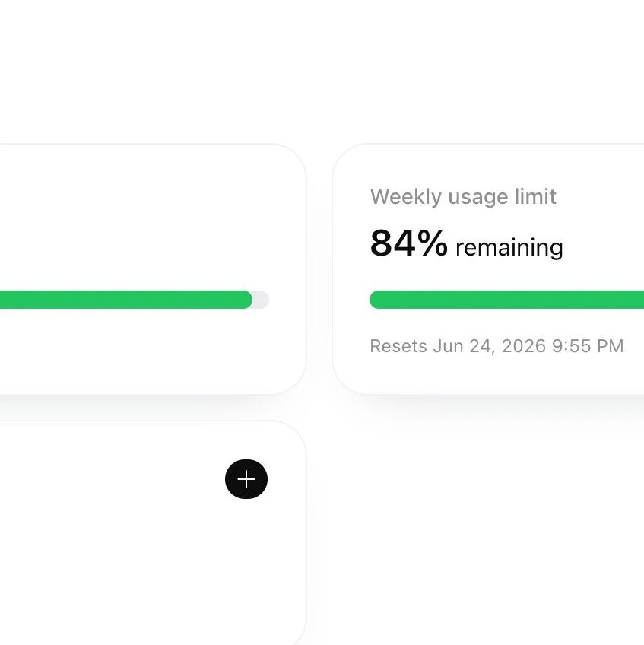The height and width of the screenshot is (645, 644).
Task: Click the rounded left tip of weekly usage bar
Action: coord(375,300)
